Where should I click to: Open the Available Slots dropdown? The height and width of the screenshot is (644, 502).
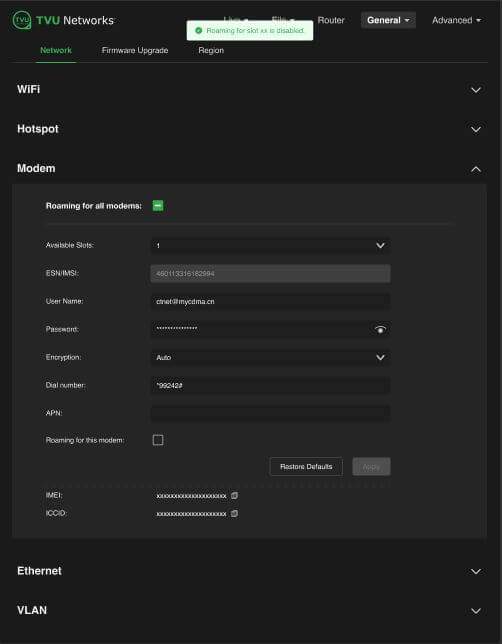(x=270, y=246)
